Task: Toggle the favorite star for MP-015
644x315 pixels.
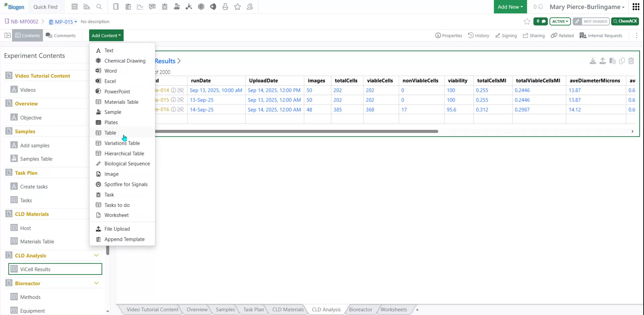Action: click(x=527, y=21)
